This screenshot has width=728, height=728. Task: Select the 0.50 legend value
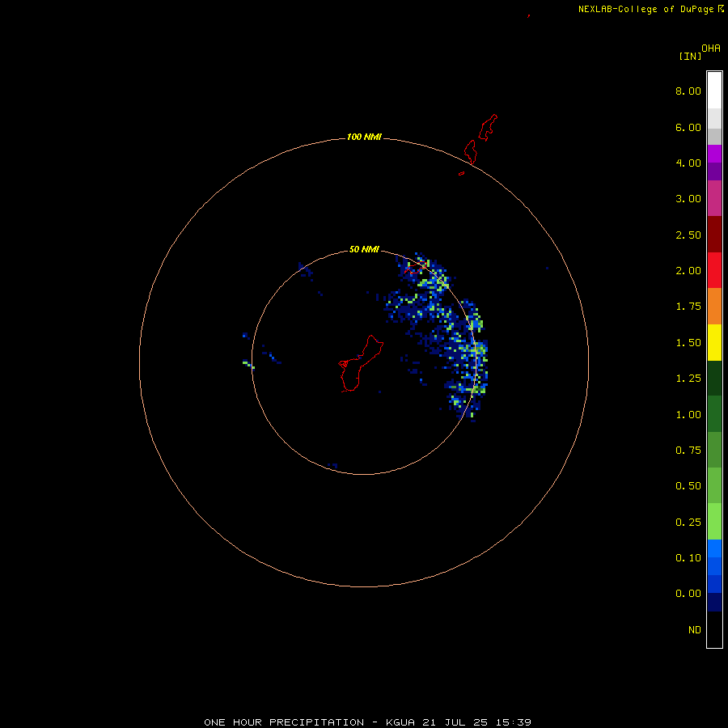688,486
